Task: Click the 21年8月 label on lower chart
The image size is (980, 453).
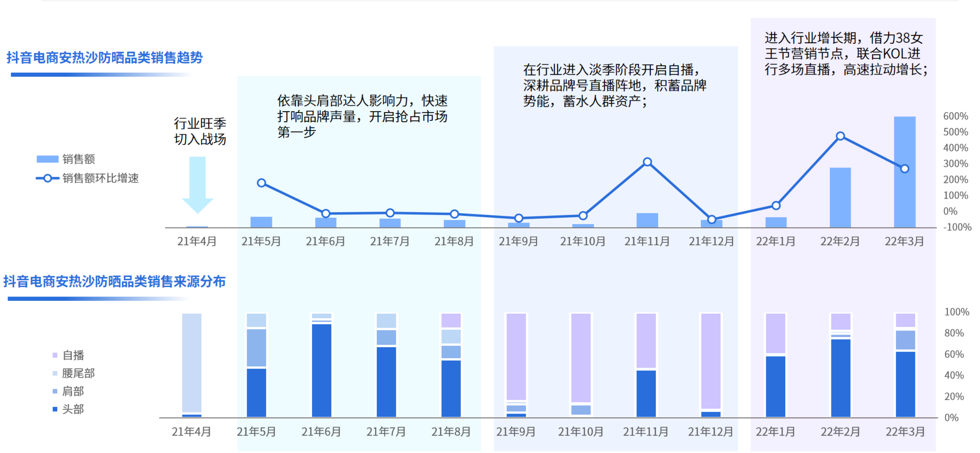Action: 451,432
